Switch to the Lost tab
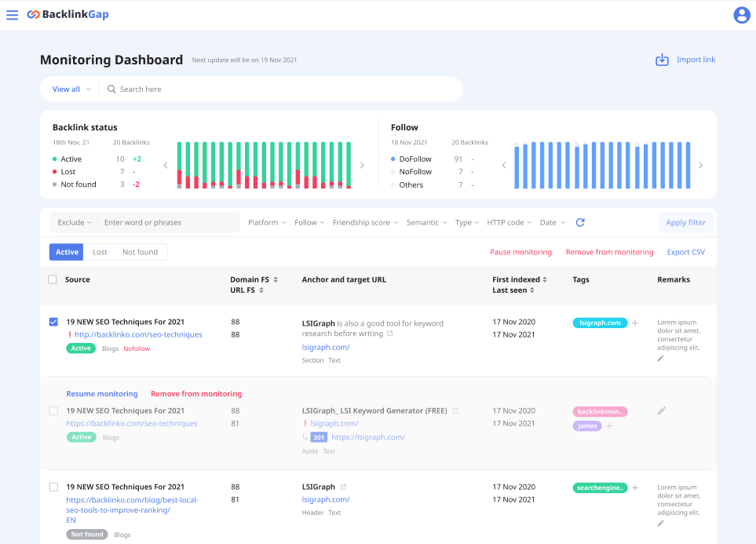Screen dimensions: 756x544 (100, 252)
